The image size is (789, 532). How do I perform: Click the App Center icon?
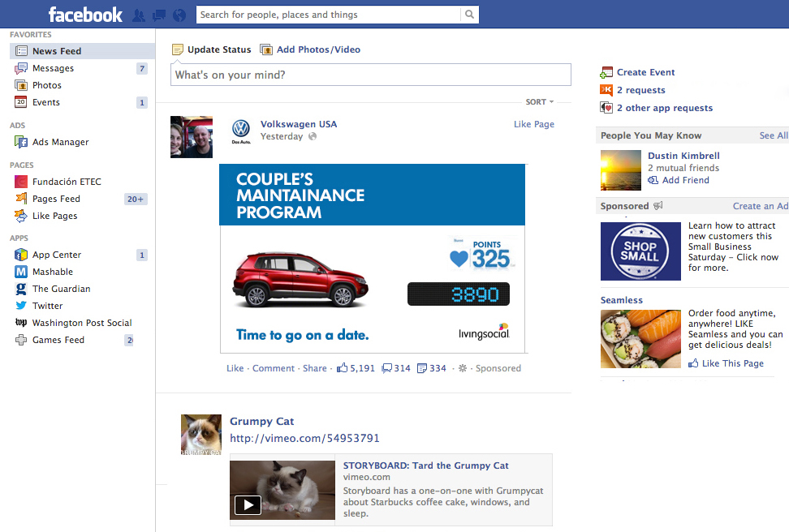pyautogui.click(x=21, y=255)
